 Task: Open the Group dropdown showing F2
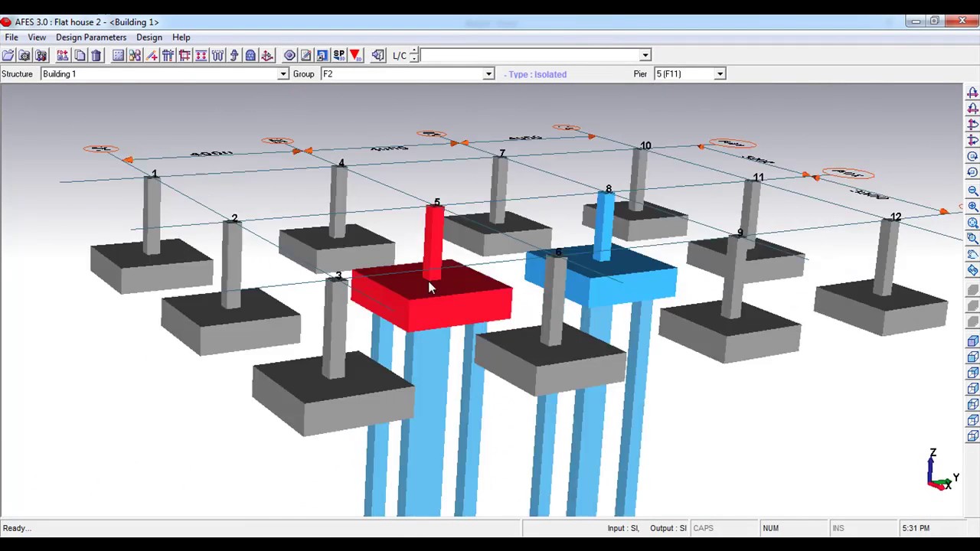tap(488, 74)
